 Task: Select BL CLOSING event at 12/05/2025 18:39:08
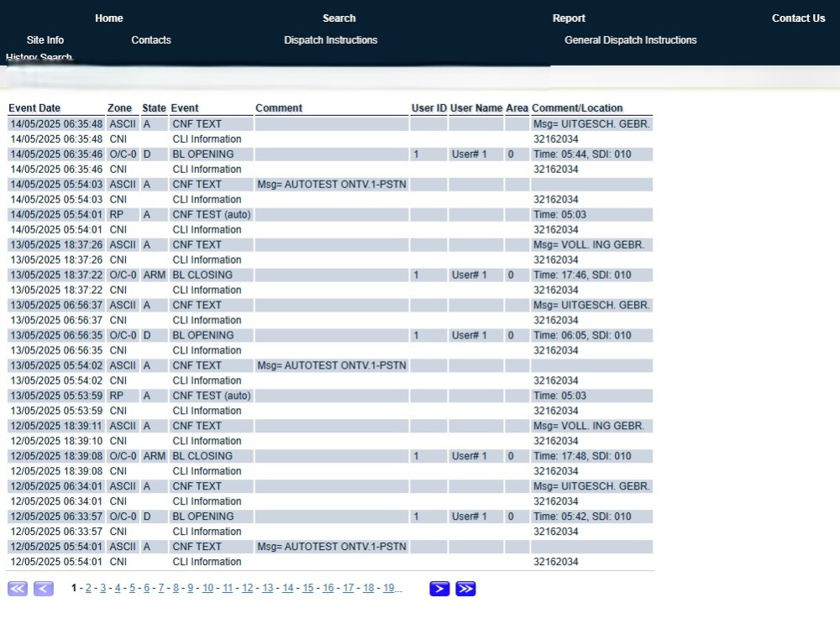(202, 456)
